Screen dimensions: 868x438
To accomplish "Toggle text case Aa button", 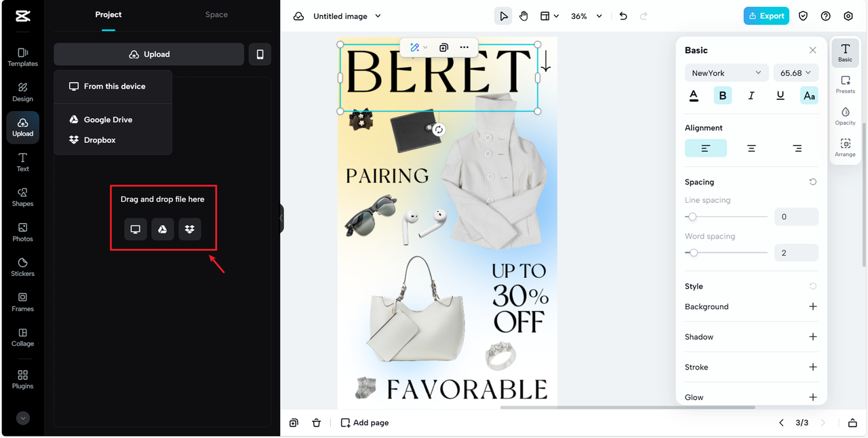I will tap(809, 96).
